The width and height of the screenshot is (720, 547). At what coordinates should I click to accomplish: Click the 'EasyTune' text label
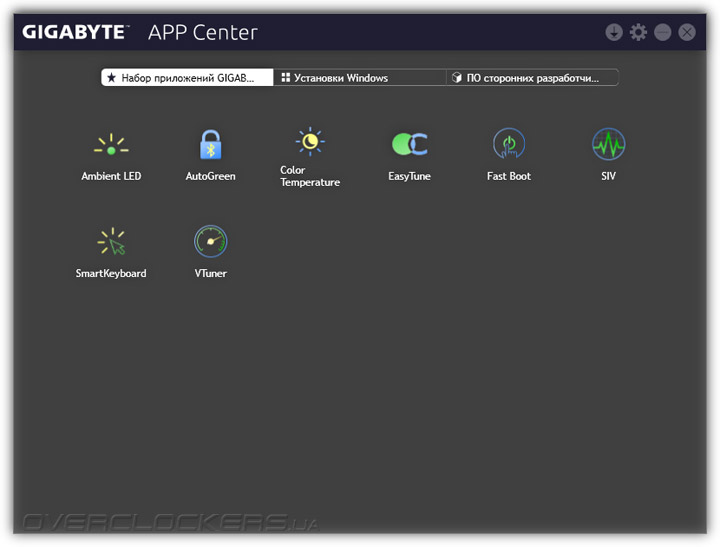409,176
